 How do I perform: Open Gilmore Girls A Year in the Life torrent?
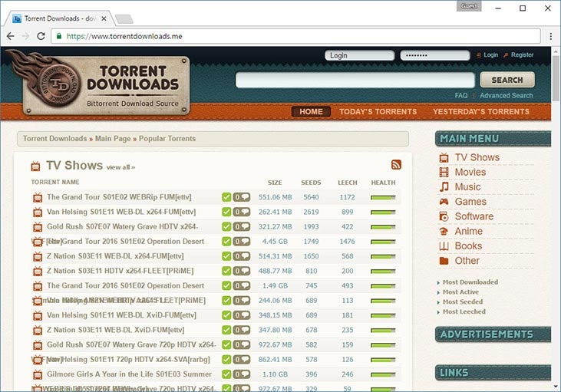[129, 374]
